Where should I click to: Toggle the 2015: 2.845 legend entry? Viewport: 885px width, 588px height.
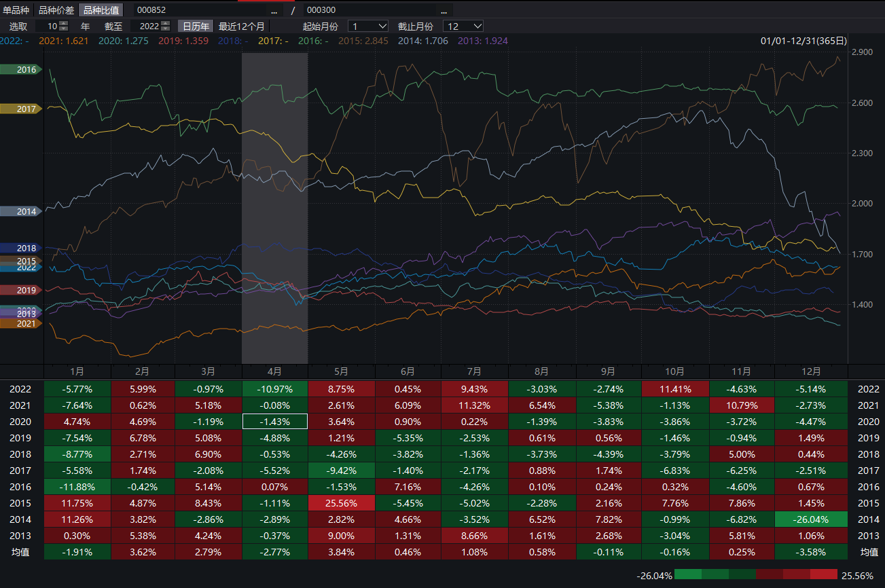pyautogui.click(x=365, y=41)
